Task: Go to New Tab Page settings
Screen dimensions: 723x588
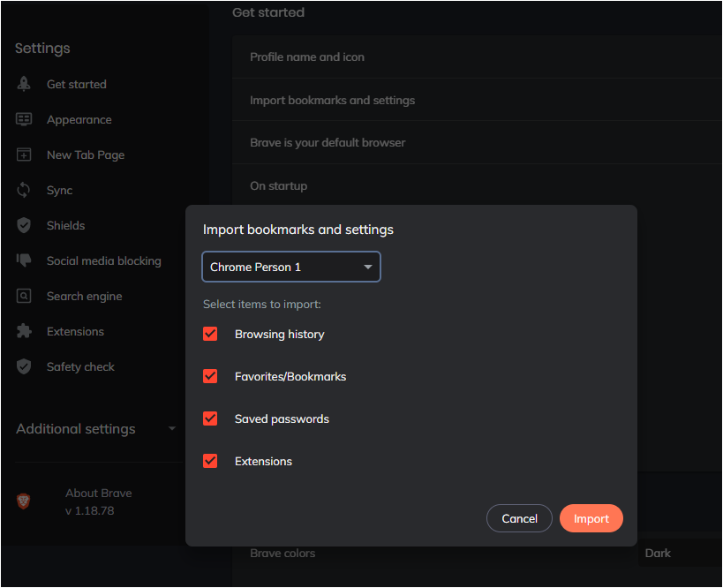Action: (86, 155)
